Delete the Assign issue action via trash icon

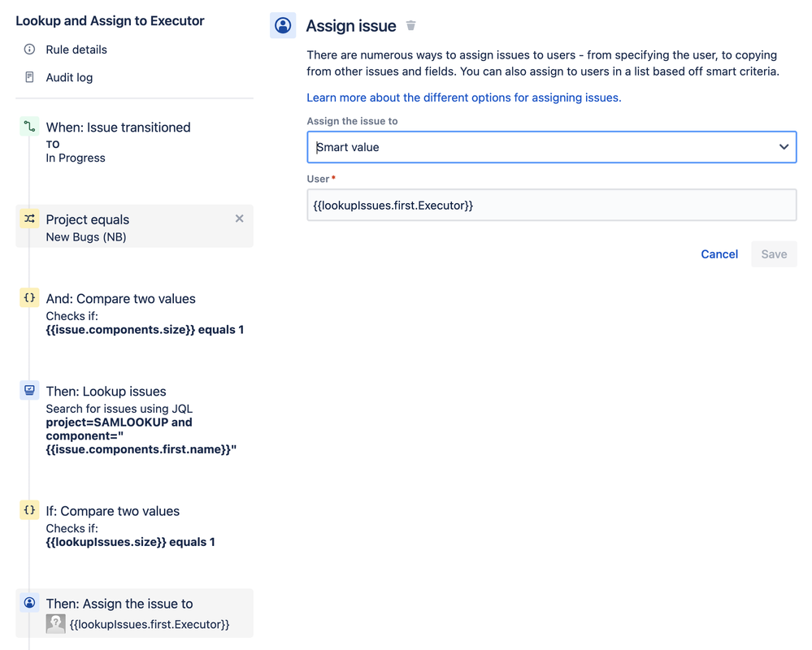[x=411, y=26]
